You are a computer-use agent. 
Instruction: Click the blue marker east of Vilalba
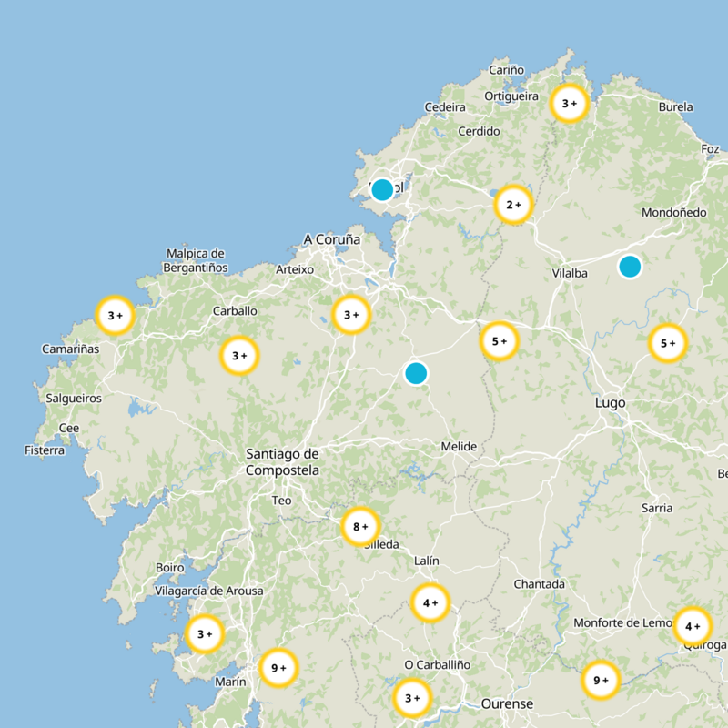[x=630, y=267]
